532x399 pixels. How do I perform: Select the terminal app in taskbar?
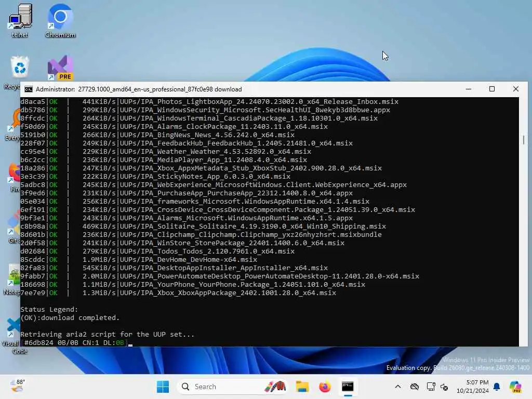coord(348,387)
